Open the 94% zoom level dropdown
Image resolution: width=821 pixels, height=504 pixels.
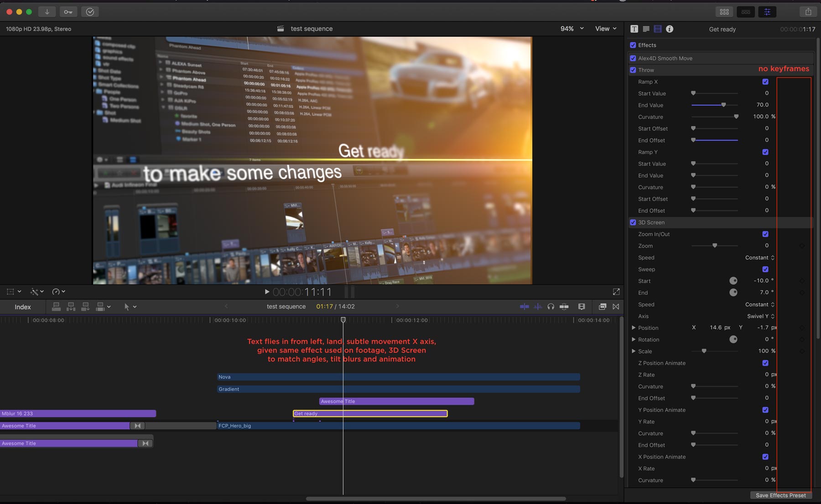(572, 29)
